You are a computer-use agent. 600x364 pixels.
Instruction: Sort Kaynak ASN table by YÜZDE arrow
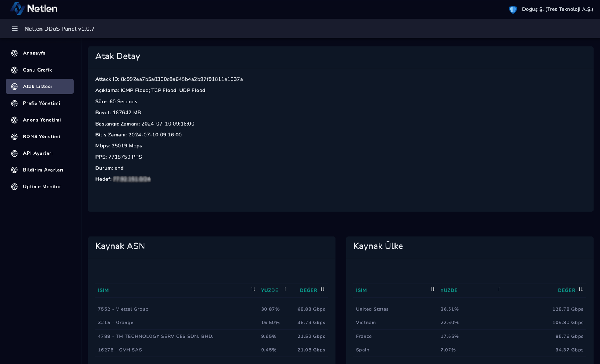click(x=285, y=290)
